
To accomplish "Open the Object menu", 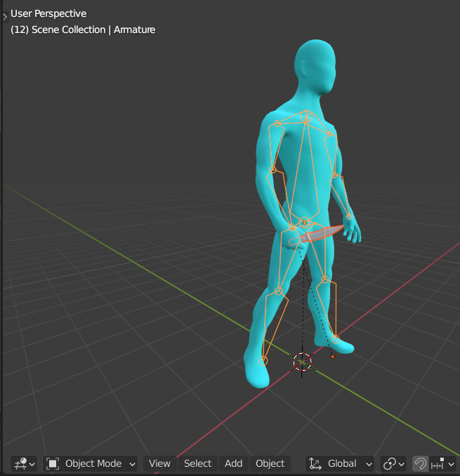I will point(270,463).
